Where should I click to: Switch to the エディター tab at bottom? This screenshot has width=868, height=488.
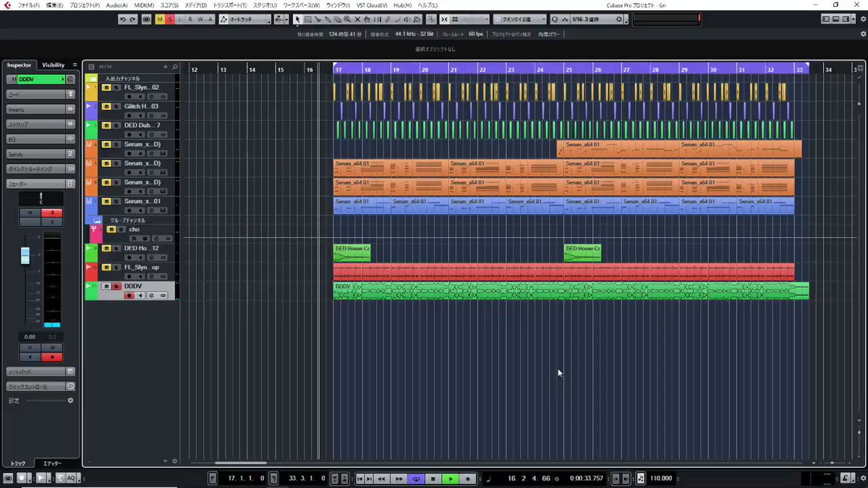(52, 463)
